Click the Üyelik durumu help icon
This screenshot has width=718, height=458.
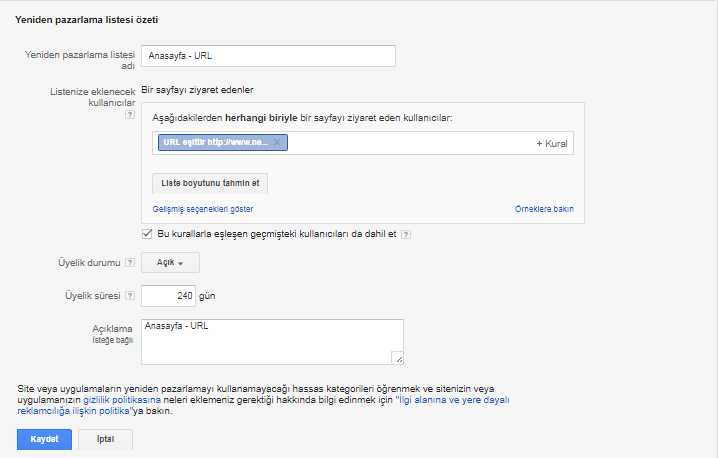129,263
